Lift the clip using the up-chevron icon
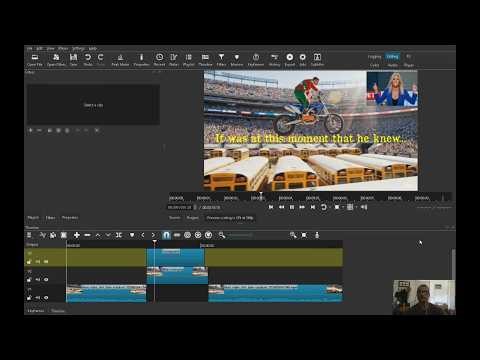The height and width of the screenshot is (360, 480). 98,235
